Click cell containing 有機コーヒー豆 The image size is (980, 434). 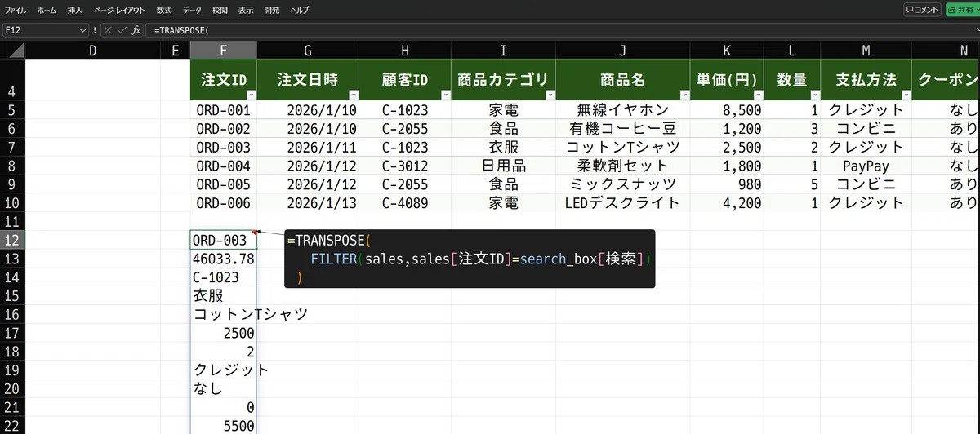pyautogui.click(x=623, y=128)
